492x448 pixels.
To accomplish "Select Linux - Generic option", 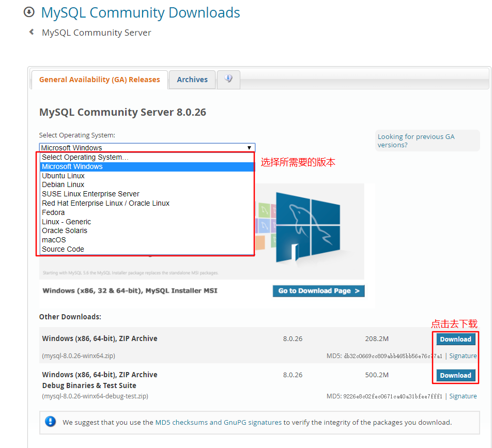I will coord(147,222).
